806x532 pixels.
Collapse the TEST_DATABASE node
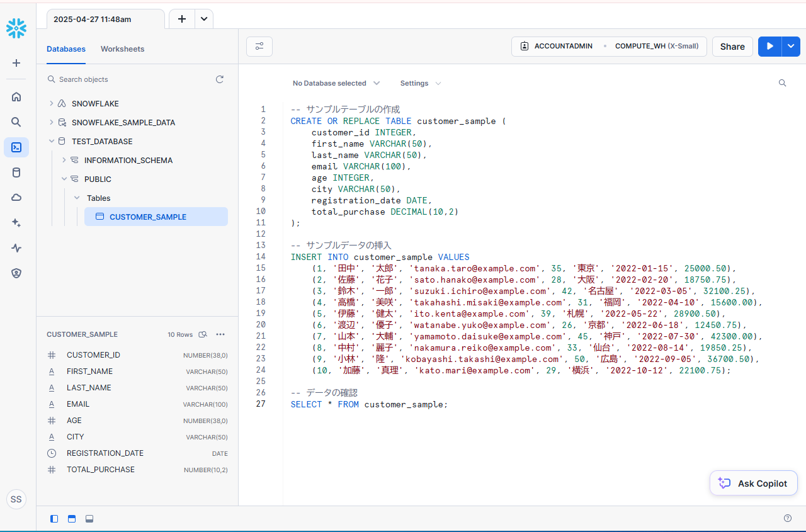point(51,141)
